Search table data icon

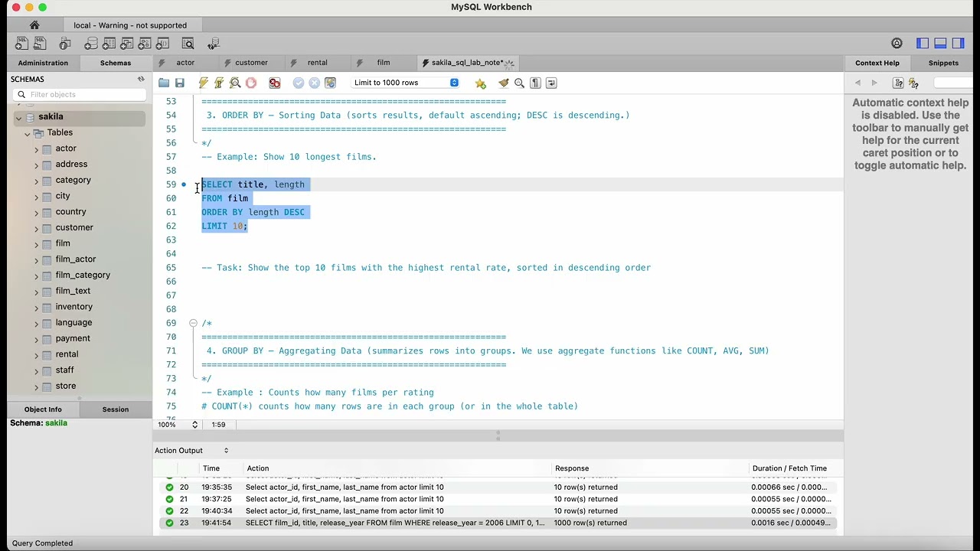click(x=188, y=44)
